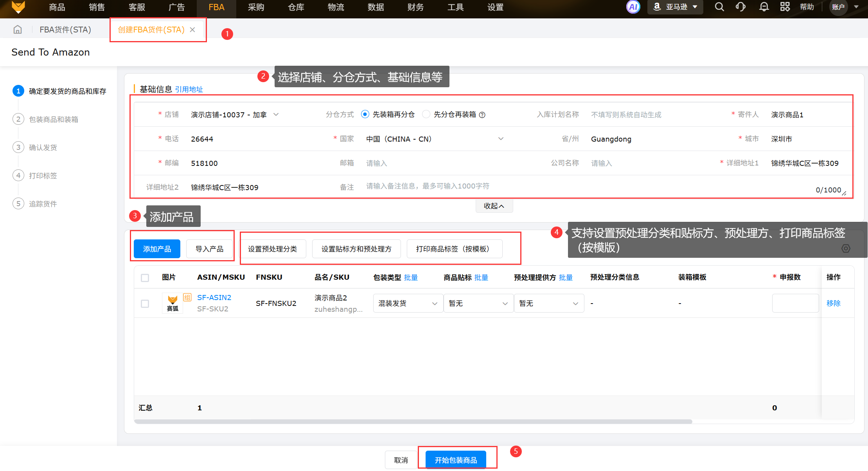Open the apps grid icon

coord(785,7)
